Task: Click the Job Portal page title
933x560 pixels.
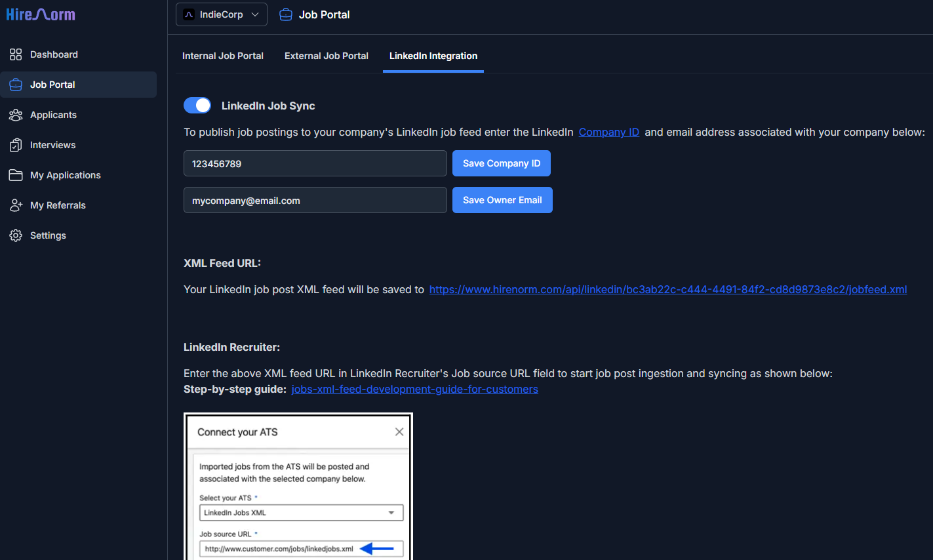Action: click(324, 14)
